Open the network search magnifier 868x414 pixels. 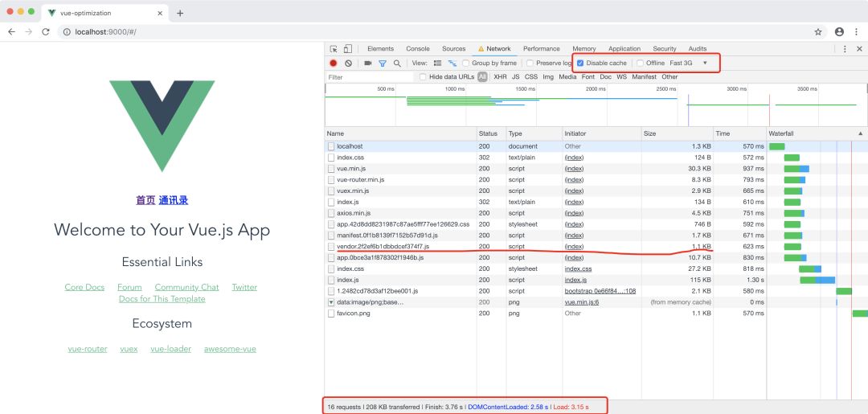(397, 63)
